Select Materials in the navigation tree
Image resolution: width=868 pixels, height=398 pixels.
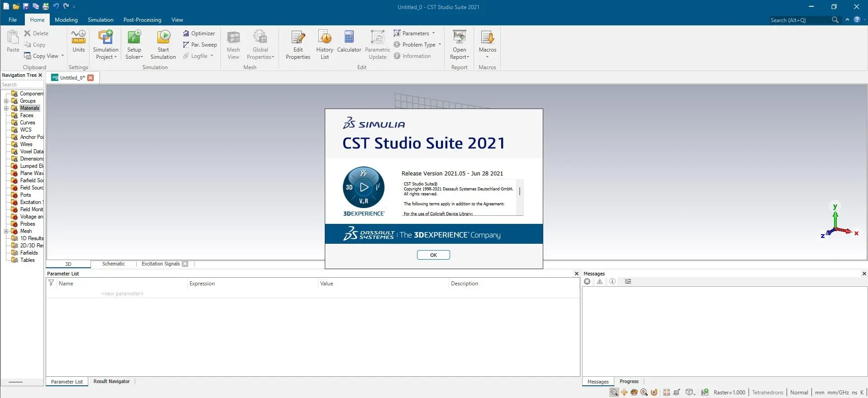(30, 108)
